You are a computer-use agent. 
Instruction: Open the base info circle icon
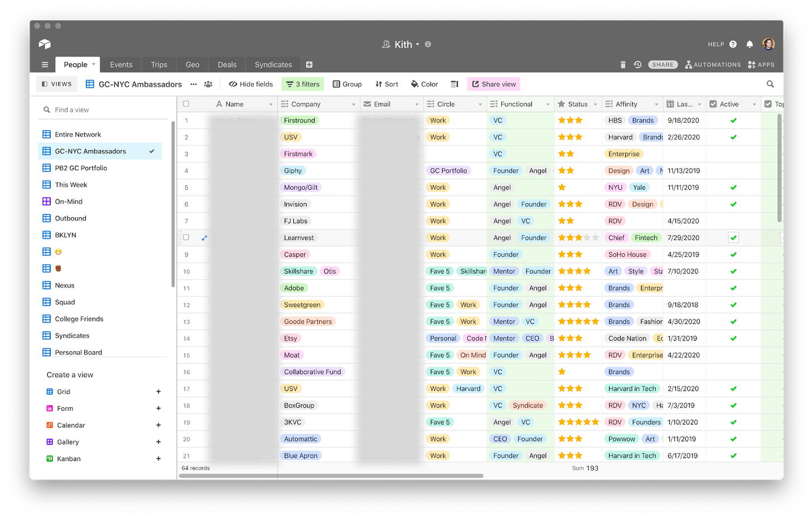click(428, 44)
